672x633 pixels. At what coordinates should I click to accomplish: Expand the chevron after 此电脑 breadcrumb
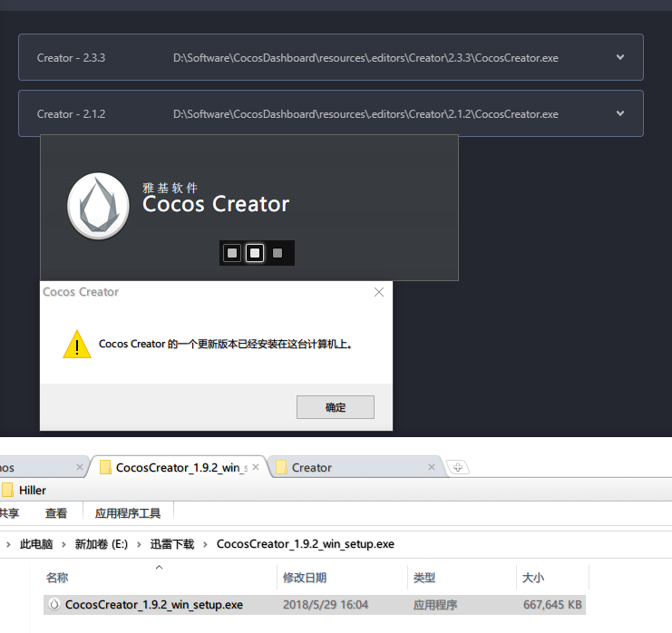click(x=63, y=544)
